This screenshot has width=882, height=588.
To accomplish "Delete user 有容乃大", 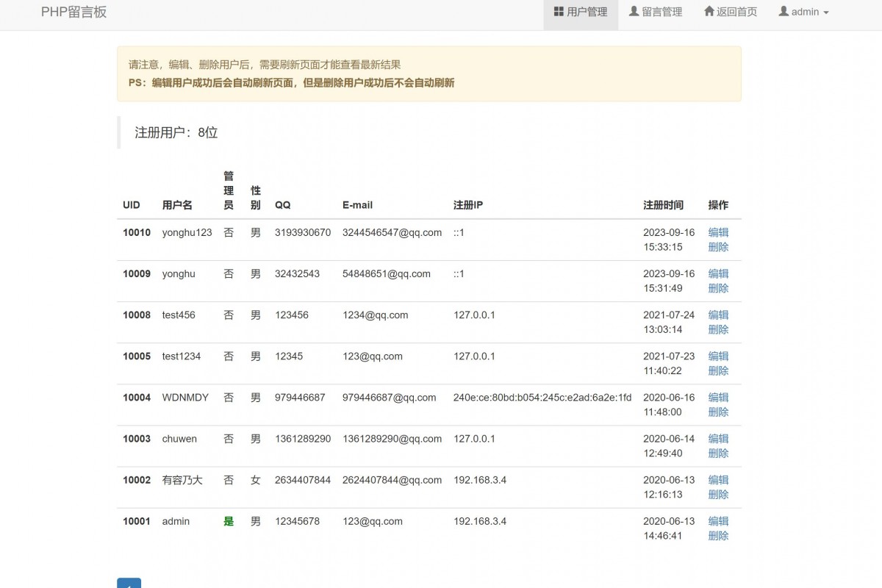I will [x=718, y=495].
